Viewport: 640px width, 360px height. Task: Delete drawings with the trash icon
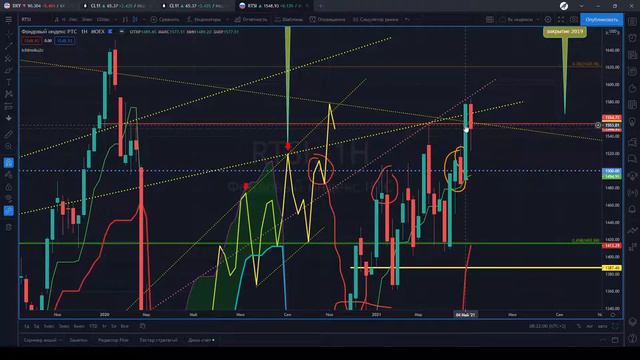point(9,227)
